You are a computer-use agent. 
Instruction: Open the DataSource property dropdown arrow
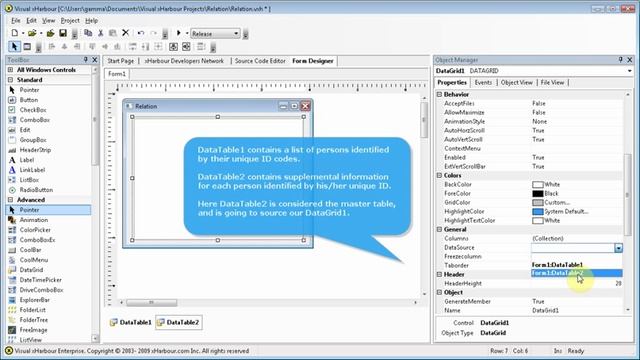pos(618,248)
